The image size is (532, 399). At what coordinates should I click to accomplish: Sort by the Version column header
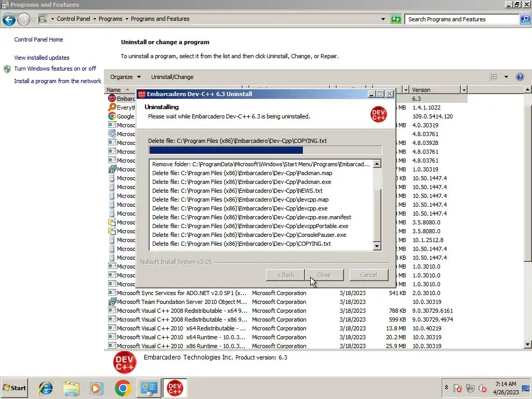click(435, 90)
